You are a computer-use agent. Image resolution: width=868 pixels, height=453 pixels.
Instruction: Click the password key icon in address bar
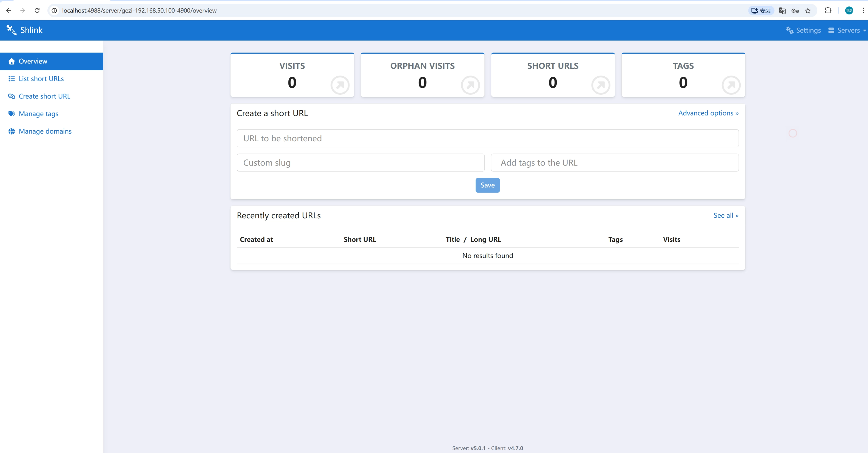[795, 10]
